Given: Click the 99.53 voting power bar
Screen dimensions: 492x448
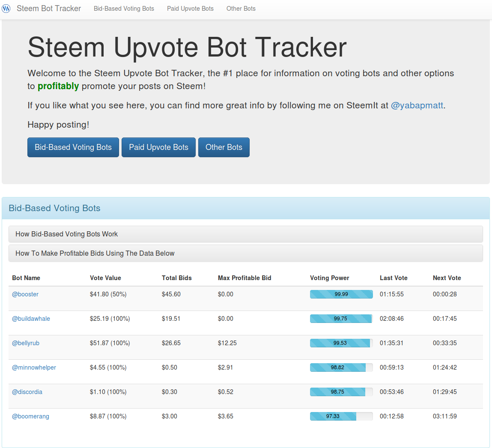Looking at the screenshot, I should coord(341,343).
